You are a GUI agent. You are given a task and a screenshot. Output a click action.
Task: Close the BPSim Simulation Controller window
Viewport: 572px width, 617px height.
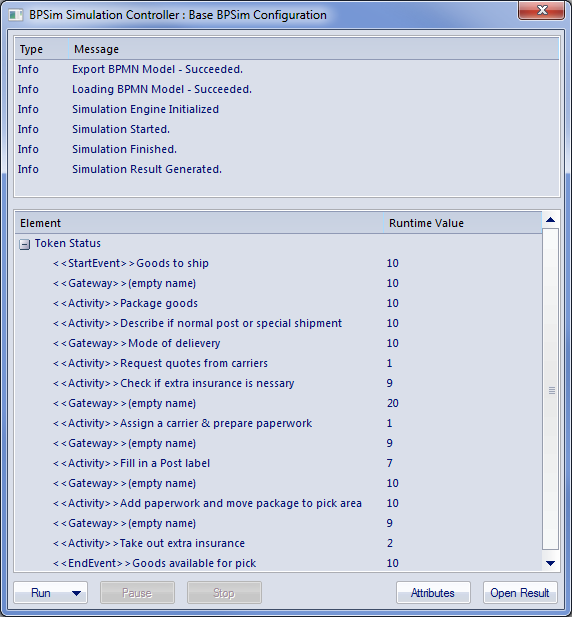[542, 11]
